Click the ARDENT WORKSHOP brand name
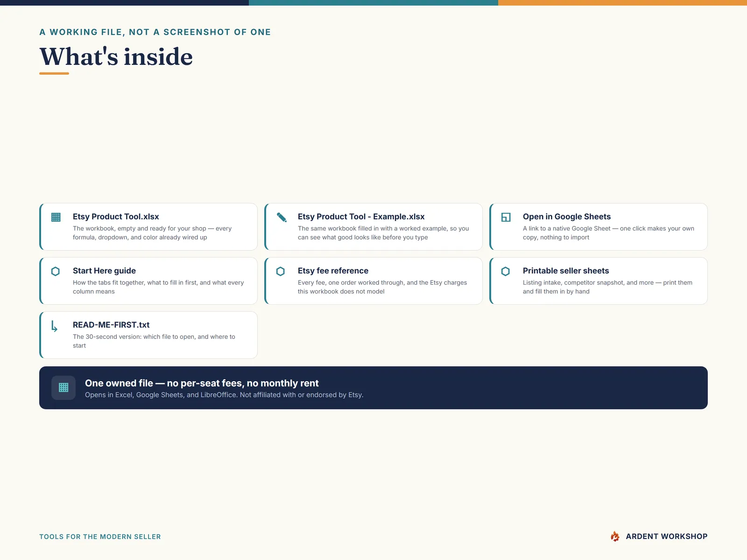 [667, 536]
